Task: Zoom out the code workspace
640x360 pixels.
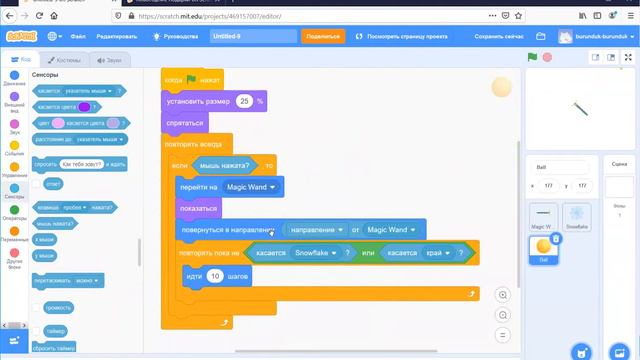Action: pos(503,315)
